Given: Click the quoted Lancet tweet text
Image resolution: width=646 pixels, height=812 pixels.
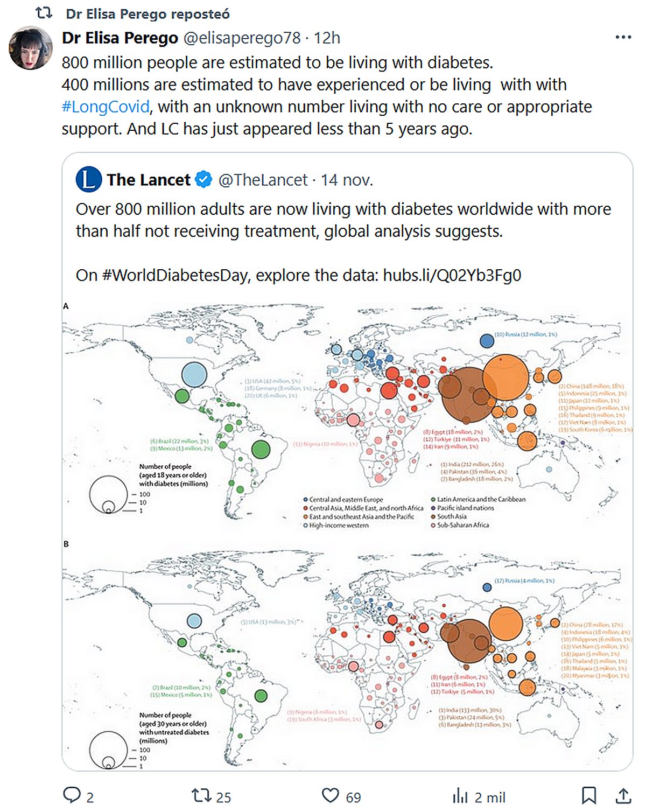Looking at the screenshot, I should [x=343, y=220].
